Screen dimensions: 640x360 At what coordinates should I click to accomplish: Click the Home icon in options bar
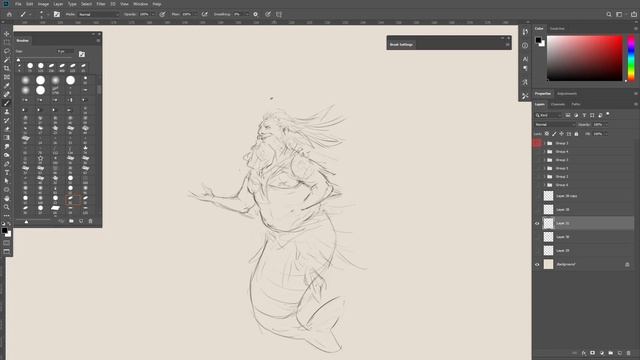click(9, 14)
